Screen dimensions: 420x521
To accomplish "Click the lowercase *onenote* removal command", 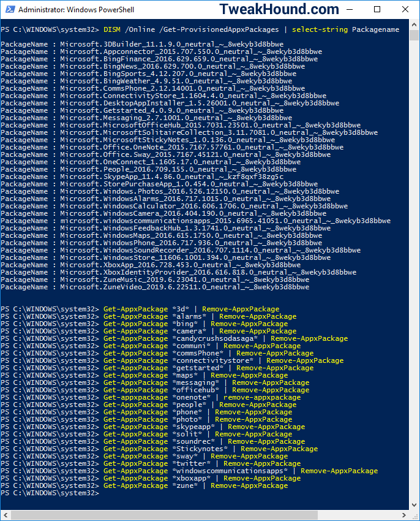I will 151,397.
